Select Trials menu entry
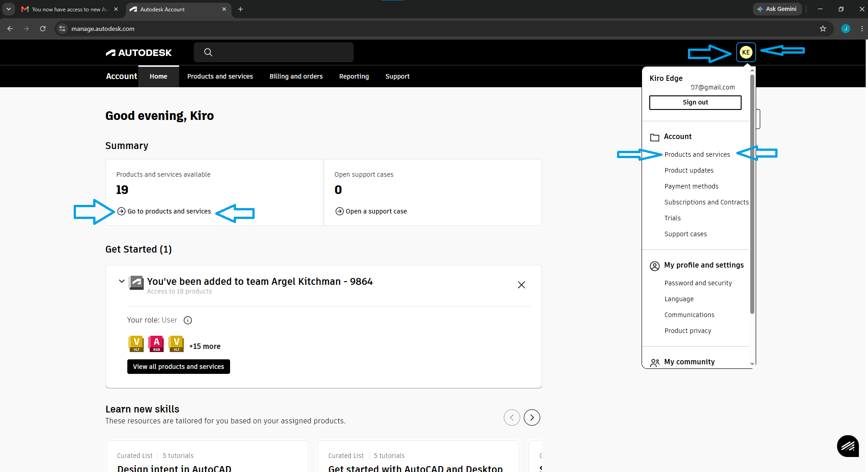868x472 pixels. (x=672, y=218)
